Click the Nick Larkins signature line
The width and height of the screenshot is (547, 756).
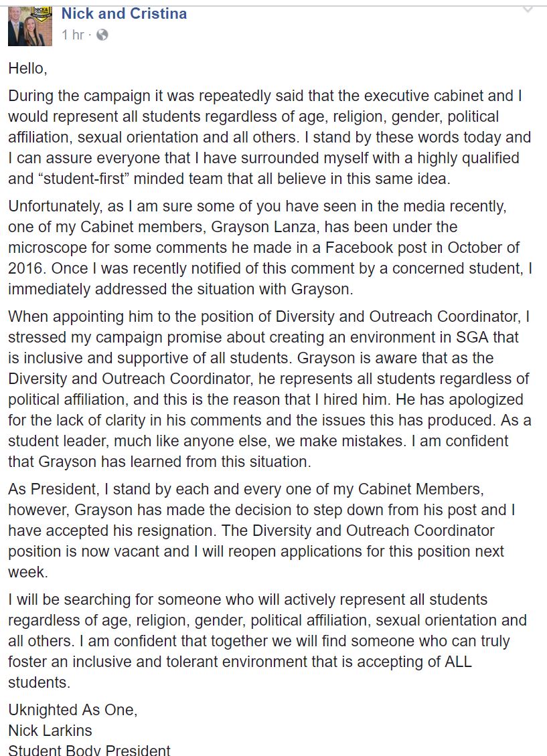tap(50, 731)
